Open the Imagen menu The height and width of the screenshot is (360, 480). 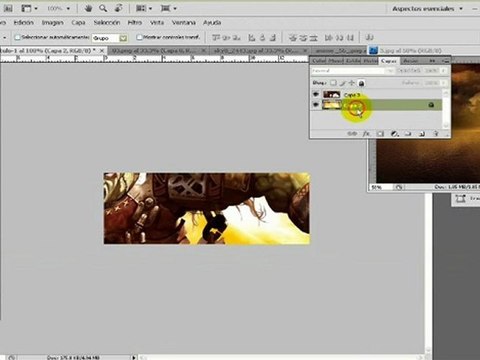(x=52, y=23)
